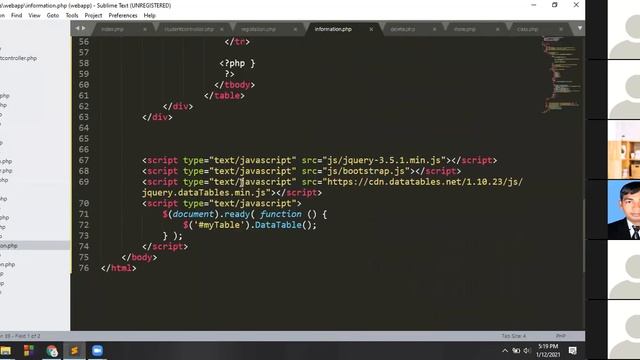The width and height of the screenshot is (640, 360).
Task: Click "DataTable" on line 72
Action: coord(278,225)
